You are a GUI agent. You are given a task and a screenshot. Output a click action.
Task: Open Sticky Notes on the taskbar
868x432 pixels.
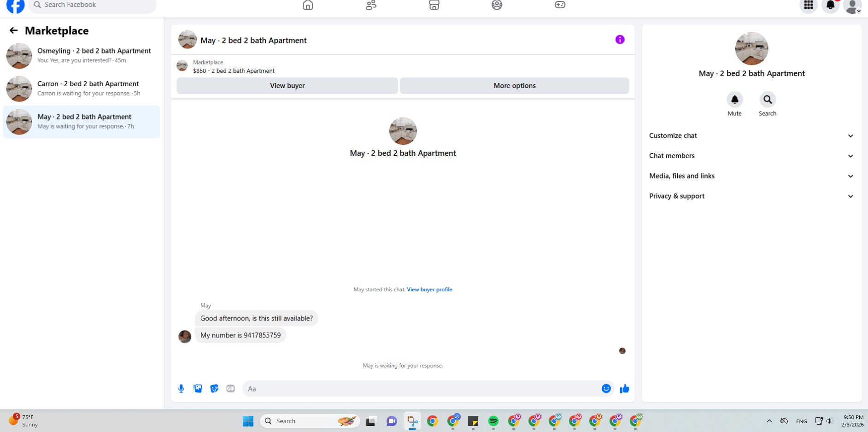click(x=473, y=421)
